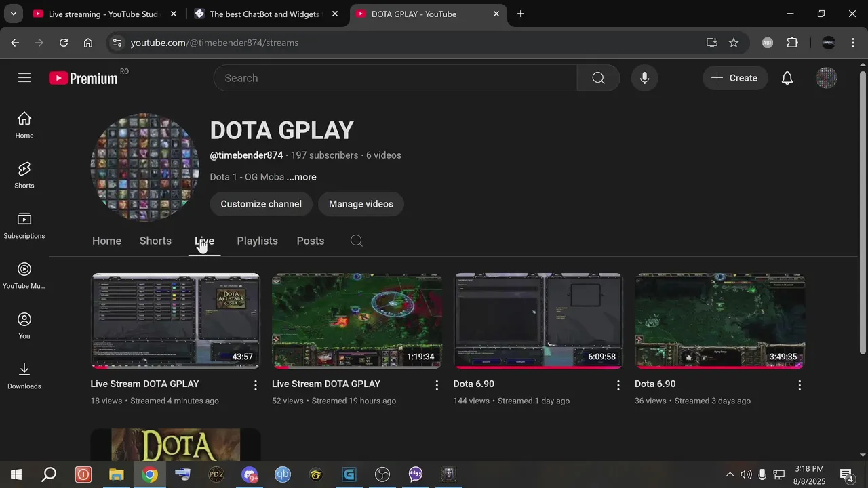Open options for Dota 6.90 144-views video
The image size is (868, 488).
coord(618,385)
